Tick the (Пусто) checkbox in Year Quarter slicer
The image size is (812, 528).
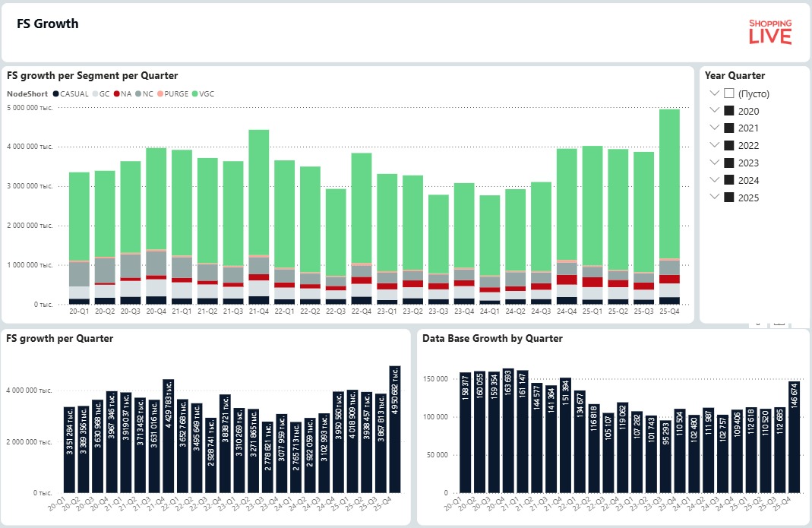(729, 93)
